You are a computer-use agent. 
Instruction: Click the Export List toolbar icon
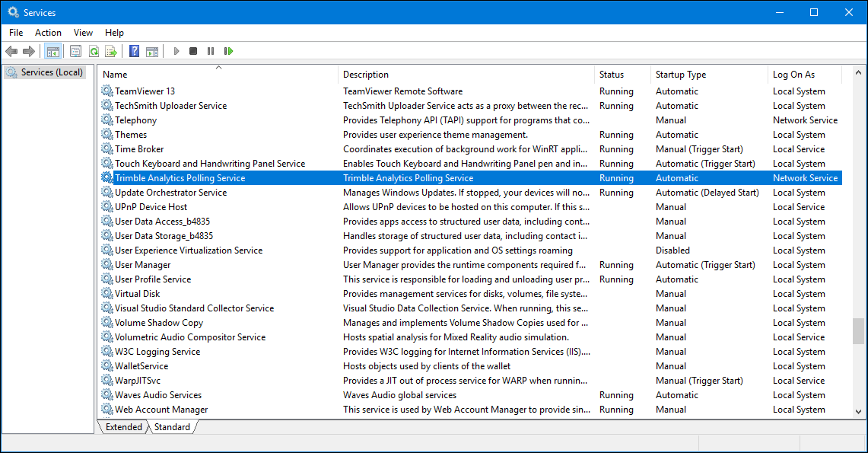(x=111, y=52)
